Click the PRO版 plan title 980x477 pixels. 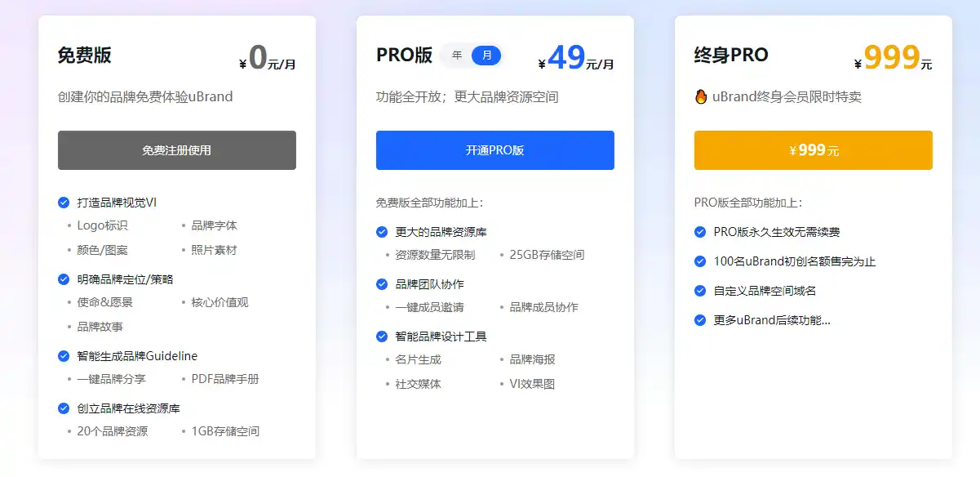pos(404,56)
